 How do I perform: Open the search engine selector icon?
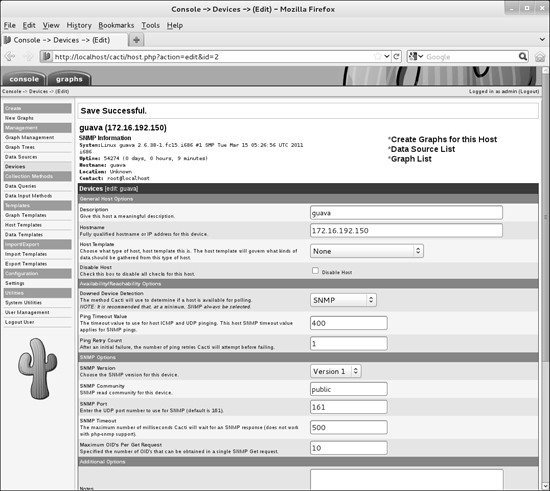click(416, 56)
